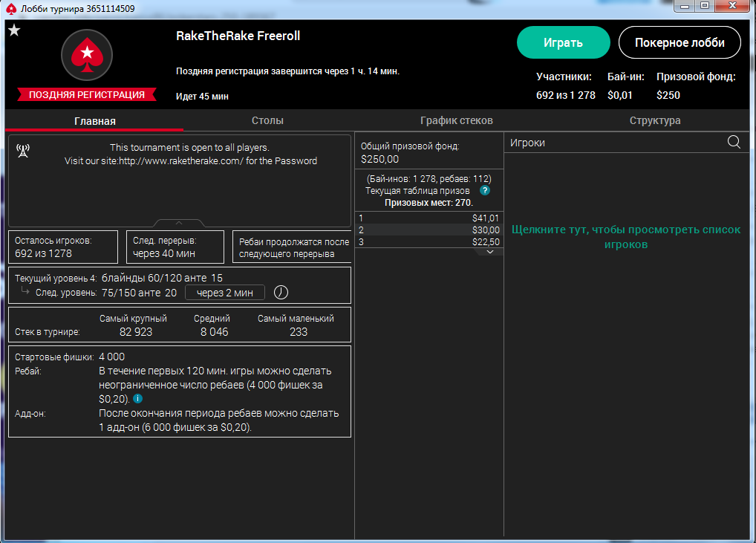The height and width of the screenshot is (543, 756).
Task: Click the raketherake.com password message line
Action: [191, 161]
